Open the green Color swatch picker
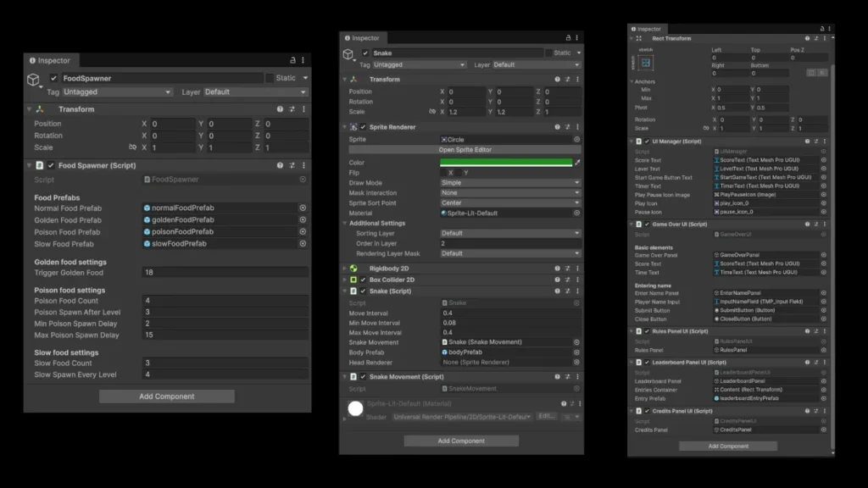Viewport: 868px width, 488px height. tap(506, 162)
